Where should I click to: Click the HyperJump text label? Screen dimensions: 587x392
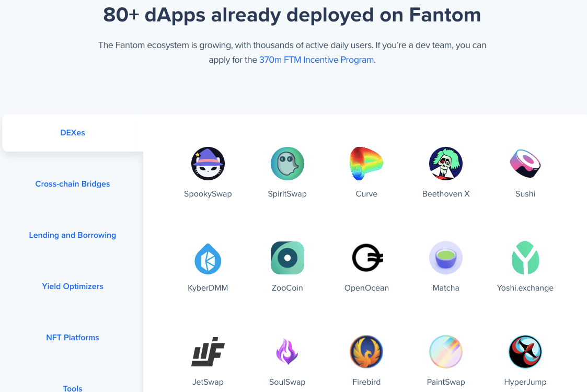tap(525, 382)
